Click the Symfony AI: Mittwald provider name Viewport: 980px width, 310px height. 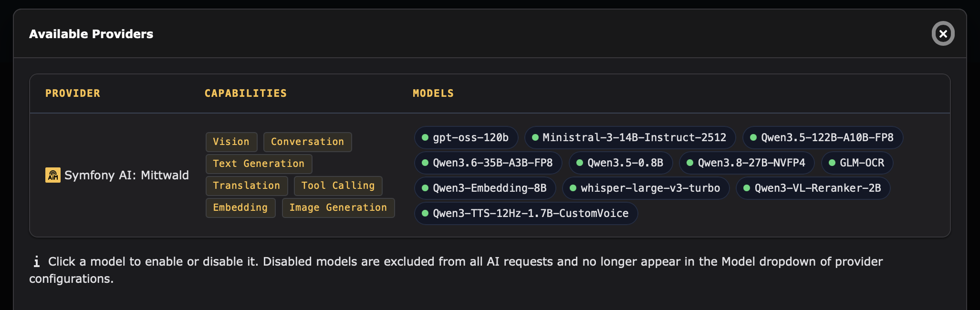click(x=127, y=175)
